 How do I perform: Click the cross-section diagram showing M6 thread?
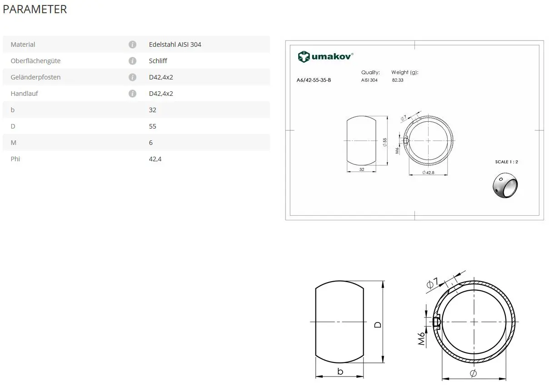point(474,322)
